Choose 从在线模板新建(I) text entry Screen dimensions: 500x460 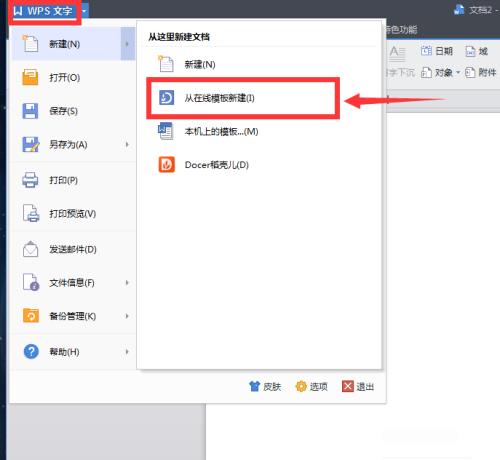pyautogui.click(x=219, y=98)
